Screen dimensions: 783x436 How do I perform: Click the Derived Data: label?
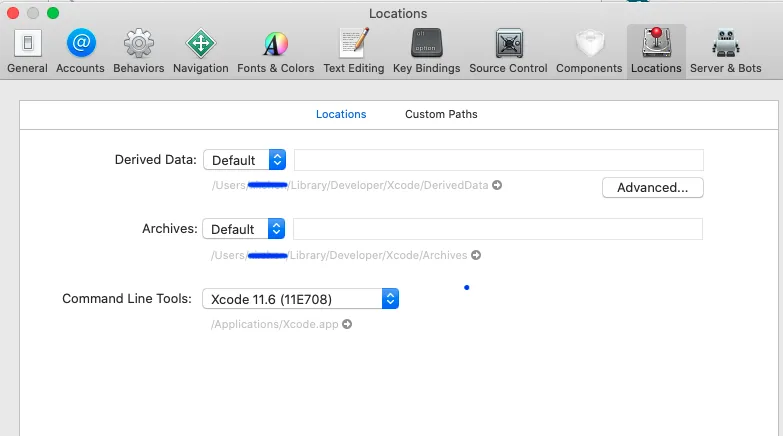click(x=155, y=160)
